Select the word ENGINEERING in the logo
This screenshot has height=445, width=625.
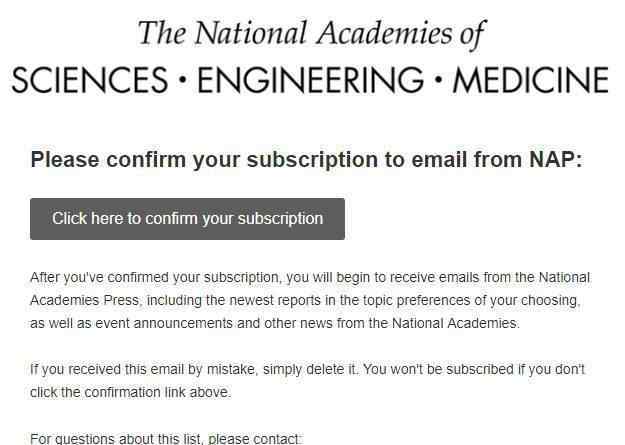click(x=310, y=80)
